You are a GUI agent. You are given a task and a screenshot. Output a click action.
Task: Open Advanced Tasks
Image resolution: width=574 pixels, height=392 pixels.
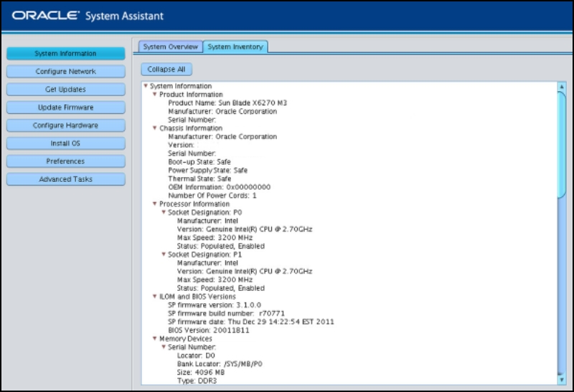pos(65,179)
